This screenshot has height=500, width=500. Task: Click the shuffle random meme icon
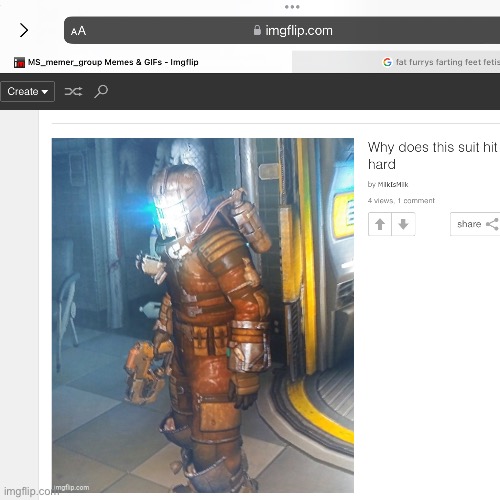point(73,91)
